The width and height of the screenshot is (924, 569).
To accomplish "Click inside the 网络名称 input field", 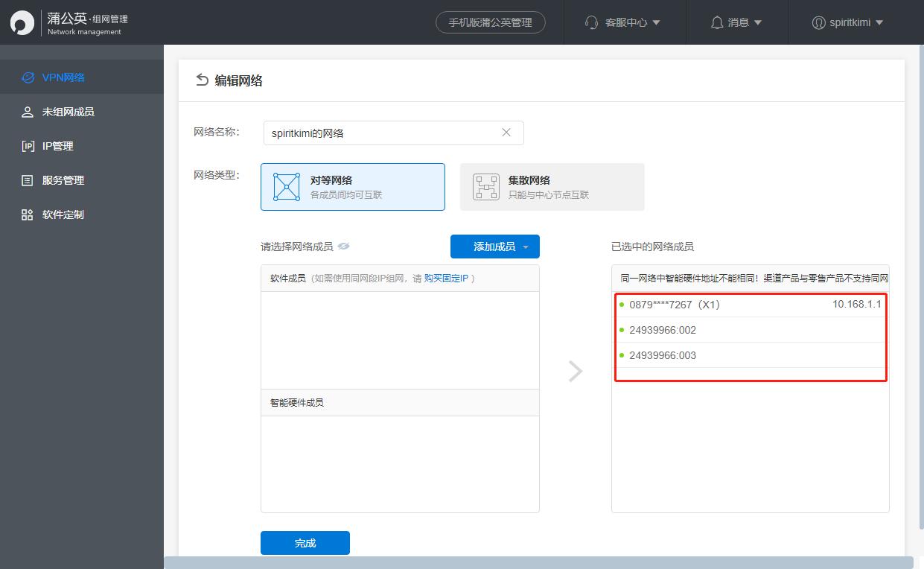I will tap(372, 132).
